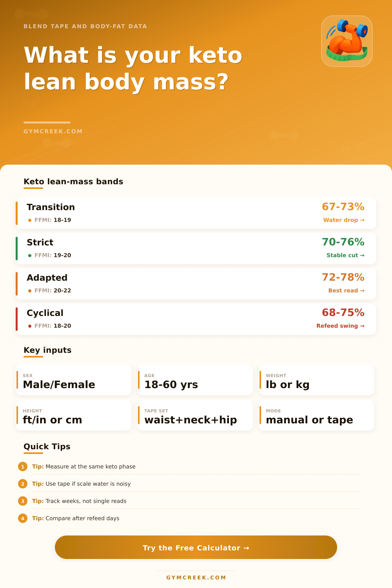Open the Stable cut details for Strict

click(x=345, y=255)
